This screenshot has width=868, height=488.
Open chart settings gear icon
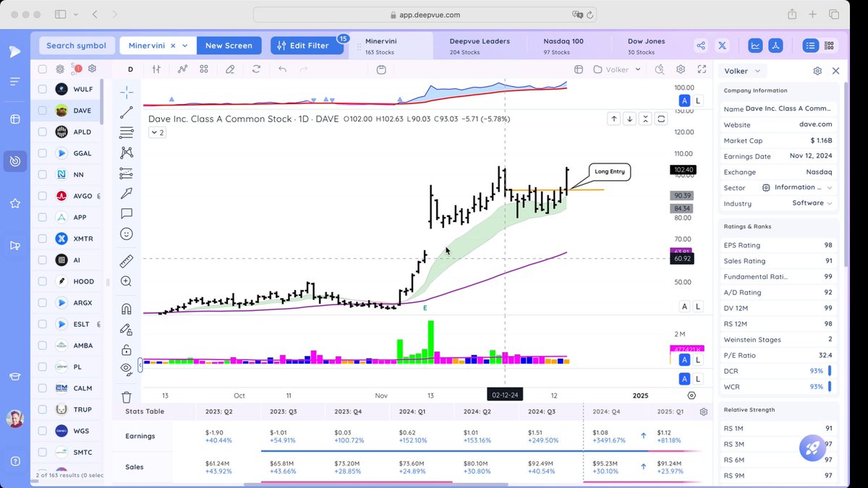pos(681,69)
